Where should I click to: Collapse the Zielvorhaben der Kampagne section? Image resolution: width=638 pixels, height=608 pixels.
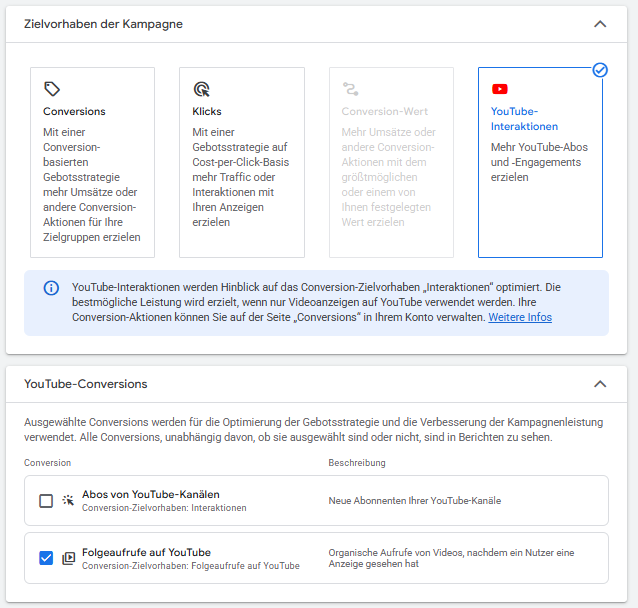pos(600,24)
